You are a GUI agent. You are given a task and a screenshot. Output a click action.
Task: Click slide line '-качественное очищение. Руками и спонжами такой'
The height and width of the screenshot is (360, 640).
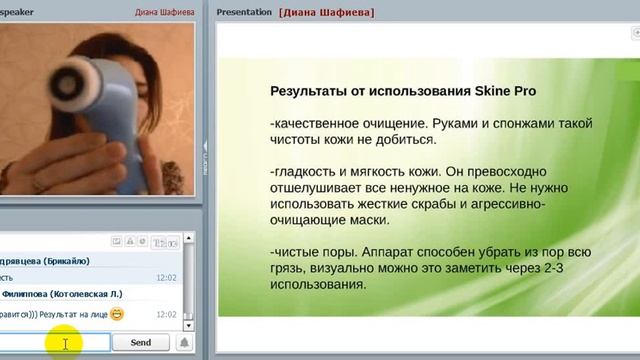click(x=431, y=123)
